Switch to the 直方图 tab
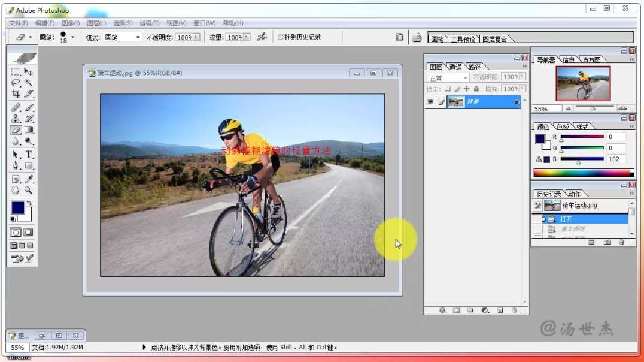This screenshot has width=644, height=362. point(591,60)
